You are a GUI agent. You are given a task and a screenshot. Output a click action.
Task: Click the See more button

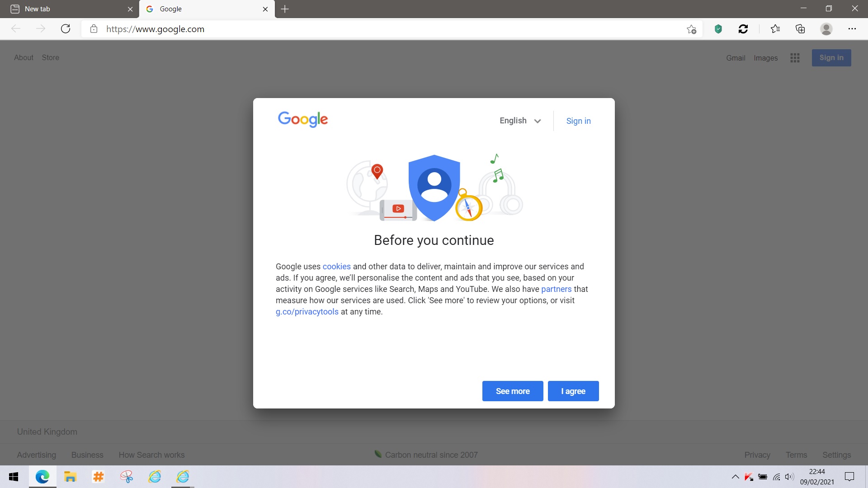512,391
